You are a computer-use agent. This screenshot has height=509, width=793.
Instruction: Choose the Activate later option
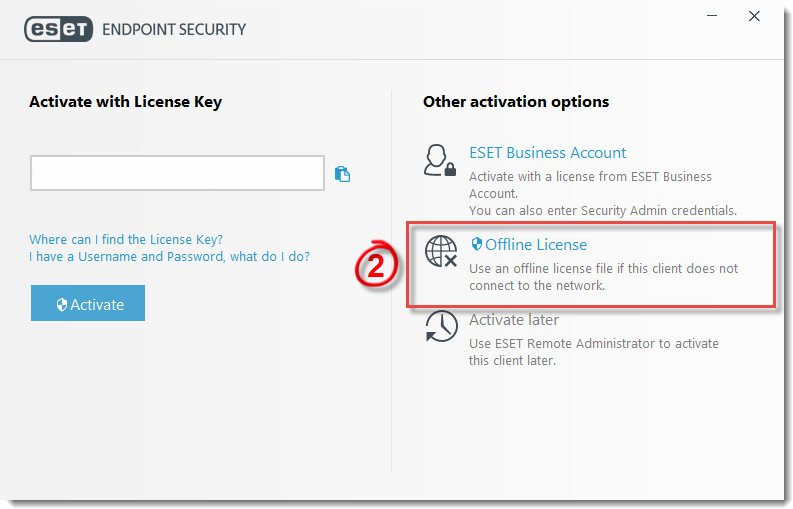514,320
